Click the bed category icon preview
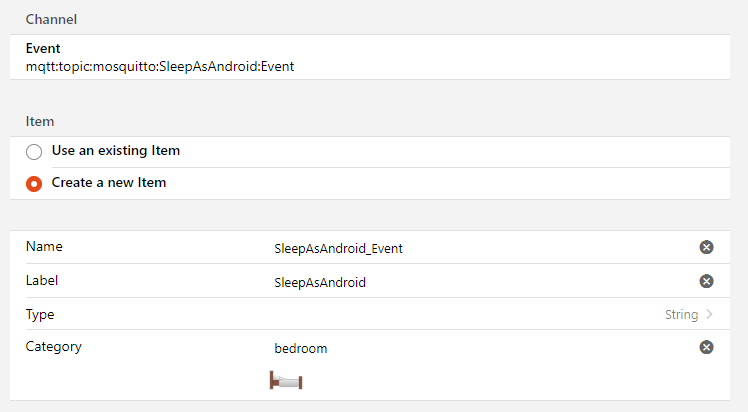Image resolution: width=748 pixels, height=412 pixels. (x=286, y=380)
